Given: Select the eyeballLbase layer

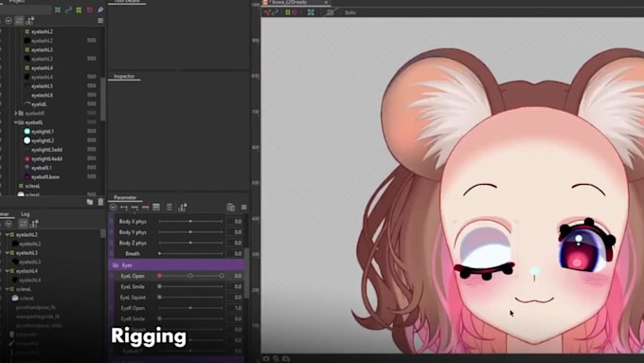Looking at the screenshot, I should click(45, 177).
